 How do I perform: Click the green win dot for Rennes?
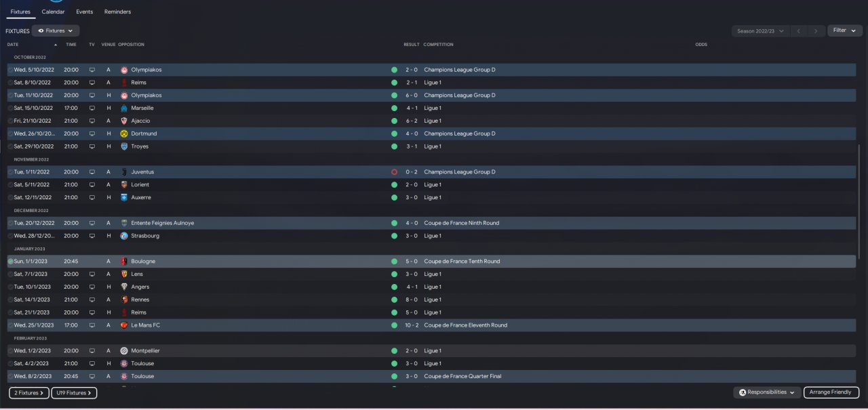point(394,300)
